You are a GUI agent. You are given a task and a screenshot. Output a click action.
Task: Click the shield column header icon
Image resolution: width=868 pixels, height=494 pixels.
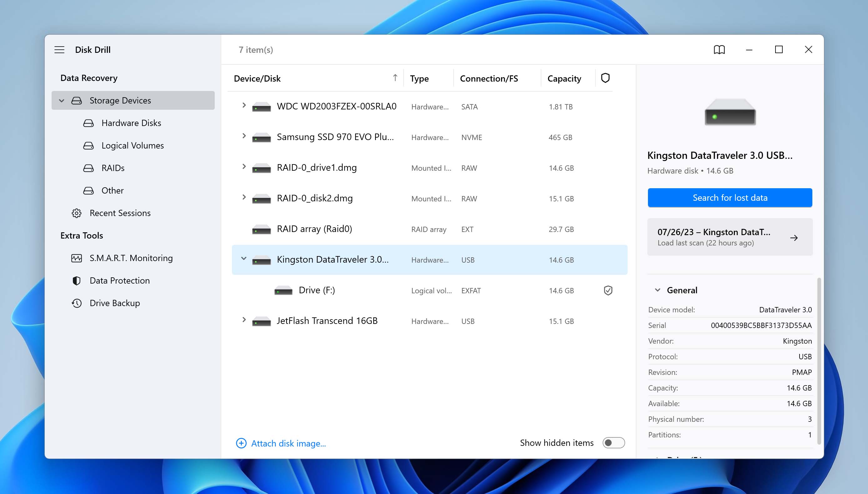pos(605,78)
